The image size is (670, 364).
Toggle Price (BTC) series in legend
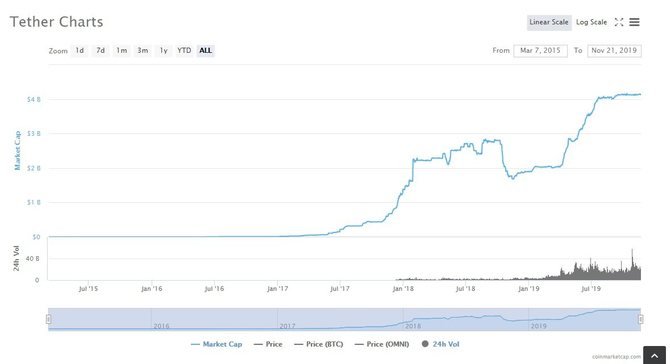[x=319, y=344]
